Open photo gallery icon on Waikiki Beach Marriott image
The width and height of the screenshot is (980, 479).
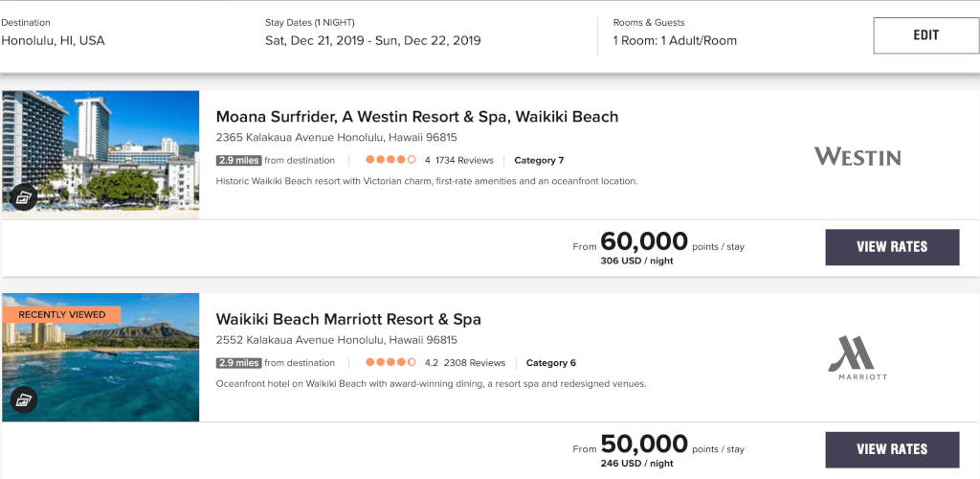click(x=24, y=399)
